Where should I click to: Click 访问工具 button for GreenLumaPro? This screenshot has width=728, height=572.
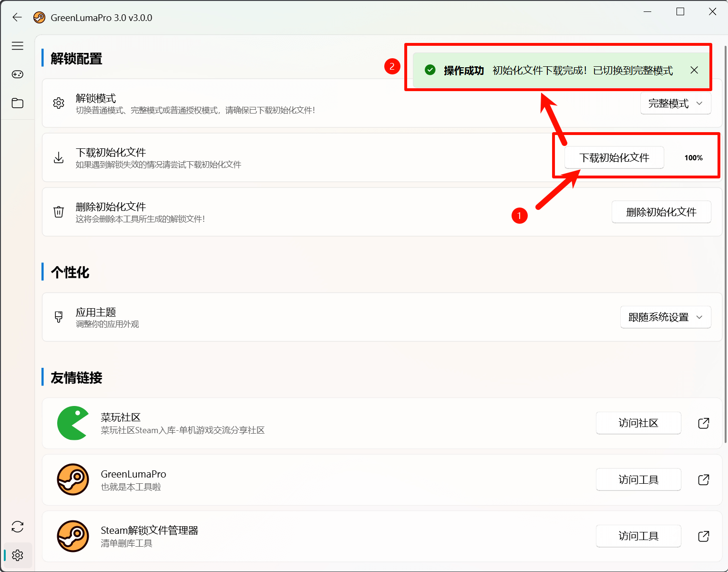(638, 479)
